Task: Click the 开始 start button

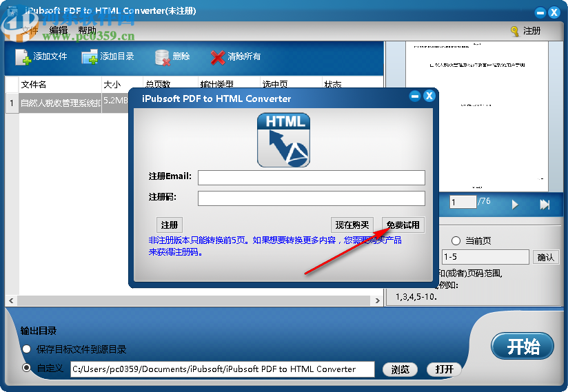Action: [523, 346]
